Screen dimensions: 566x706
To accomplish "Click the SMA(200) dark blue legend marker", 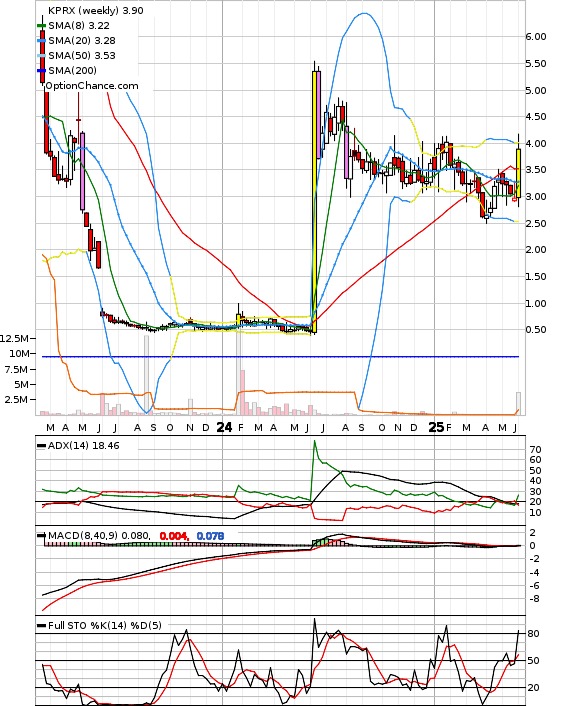I will coord(41,70).
